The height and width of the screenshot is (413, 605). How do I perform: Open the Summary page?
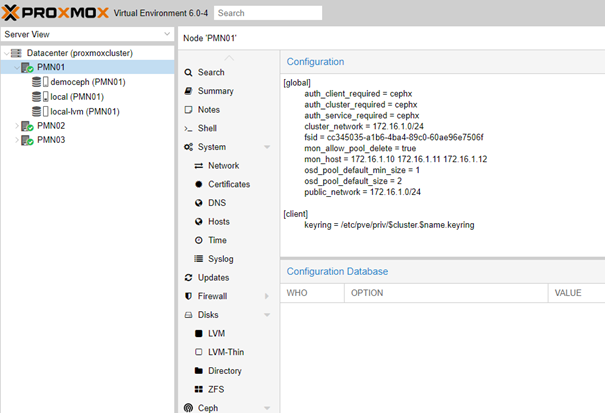(215, 91)
